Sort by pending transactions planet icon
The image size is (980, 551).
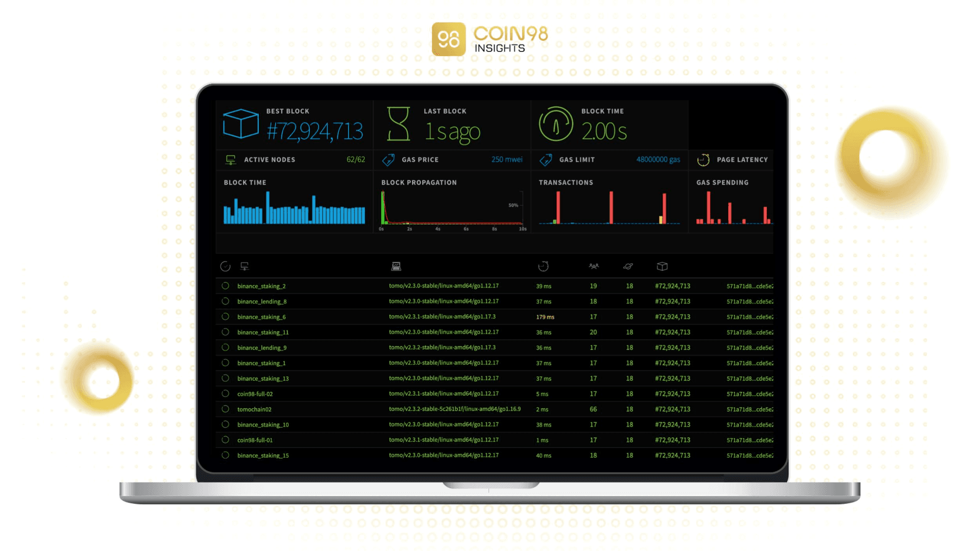(x=628, y=266)
